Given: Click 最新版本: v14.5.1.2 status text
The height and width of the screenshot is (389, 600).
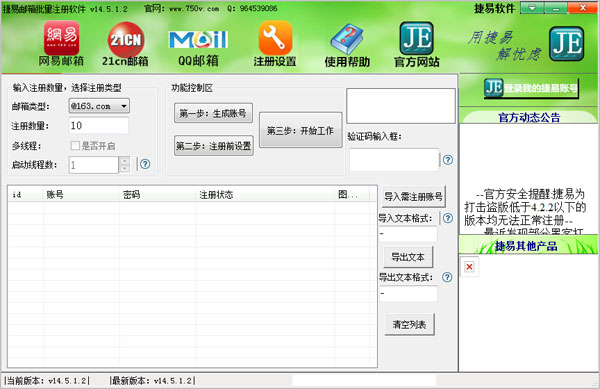Looking at the screenshot, I should pos(152,381).
